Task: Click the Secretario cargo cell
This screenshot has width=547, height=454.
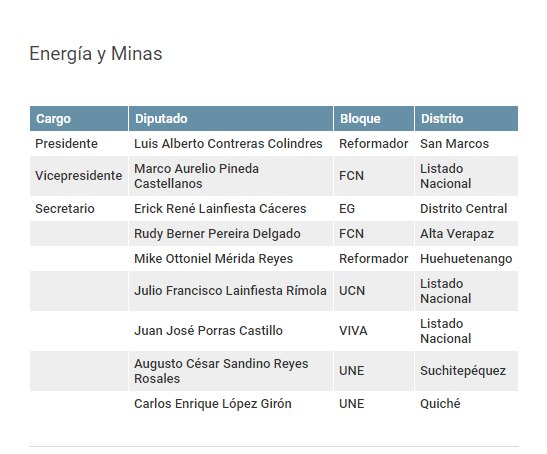Action: [x=79, y=209]
